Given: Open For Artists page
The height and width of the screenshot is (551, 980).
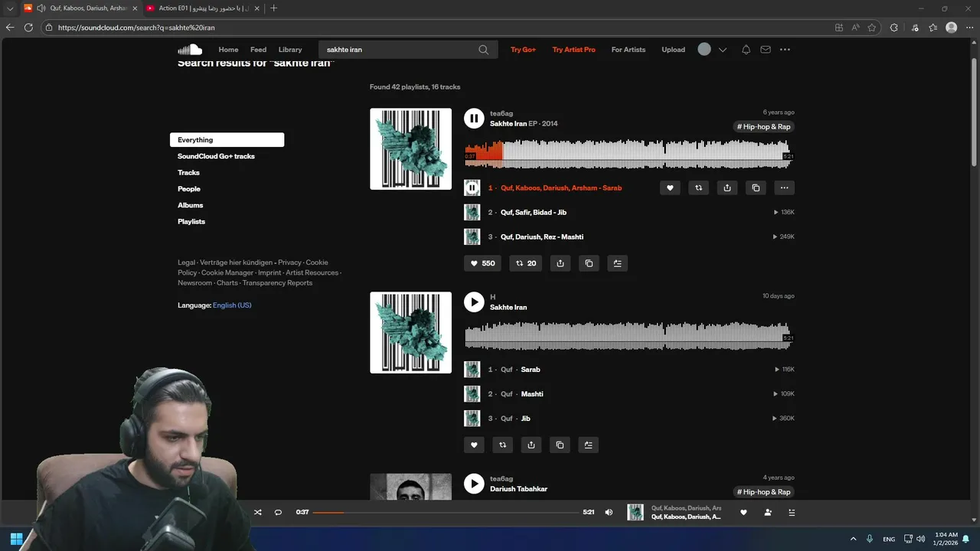Looking at the screenshot, I should (x=629, y=50).
